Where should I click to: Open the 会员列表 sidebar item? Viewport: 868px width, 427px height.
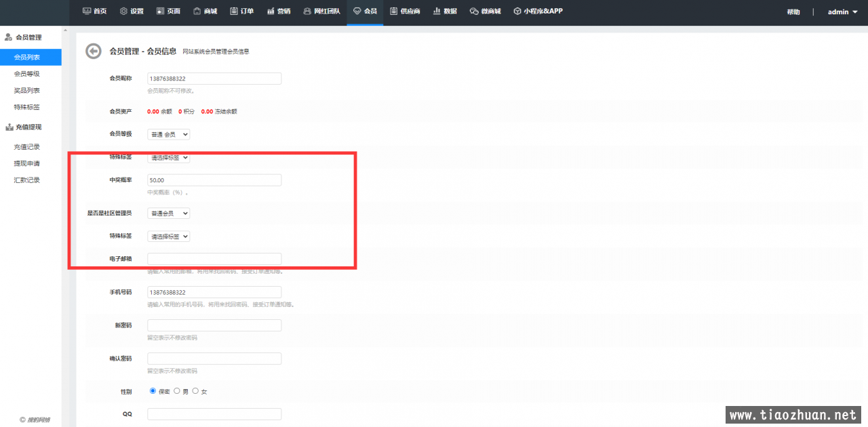[x=31, y=57]
